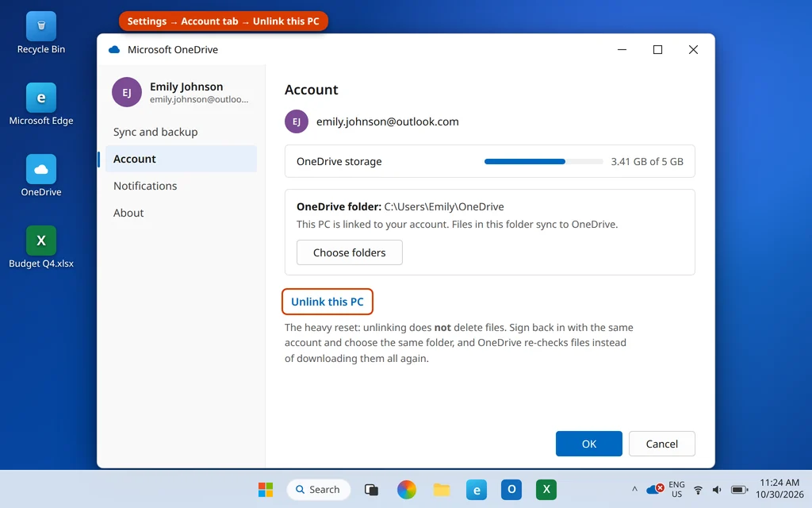The image size is (812, 508).
Task: Open Excel from the taskbar
Action: click(x=546, y=489)
